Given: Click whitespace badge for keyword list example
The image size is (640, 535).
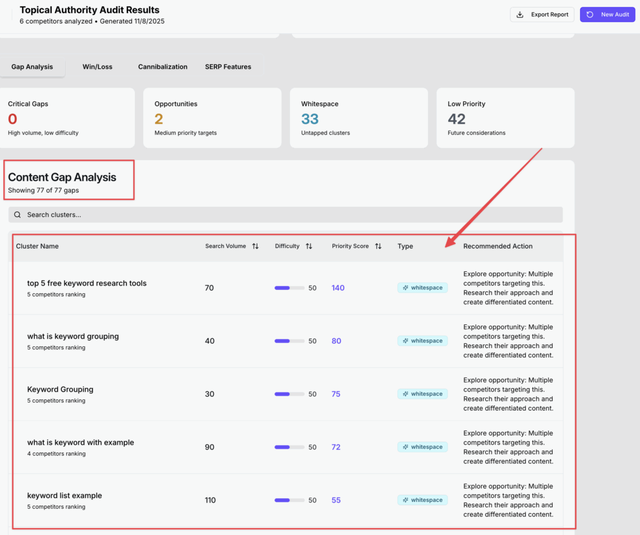Looking at the screenshot, I should click(422, 500).
